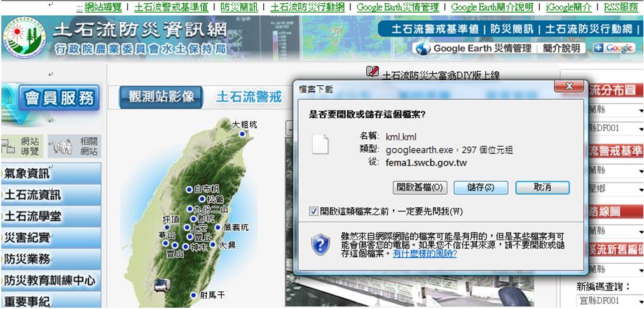Open the 土石流防災大富翁DIY版上線 news link
Image resolution: width=644 pixels, height=309 pixels.
click(x=441, y=76)
